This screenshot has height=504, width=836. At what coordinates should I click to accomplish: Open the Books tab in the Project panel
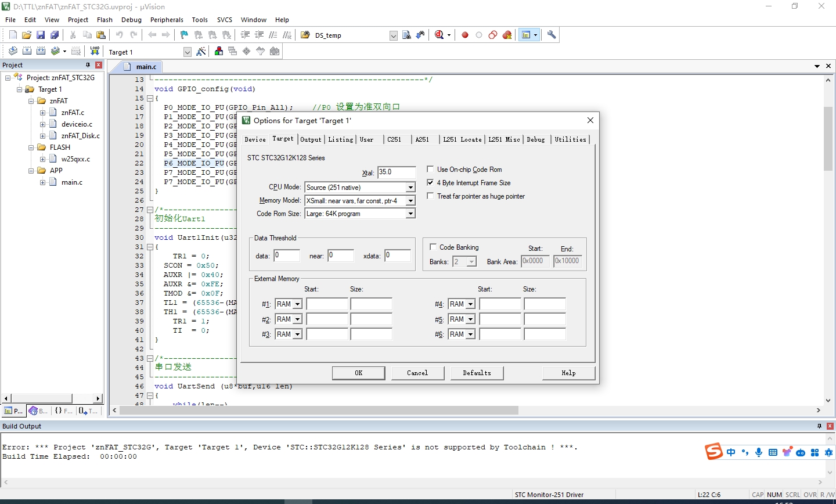pyautogui.click(x=38, y=411)
